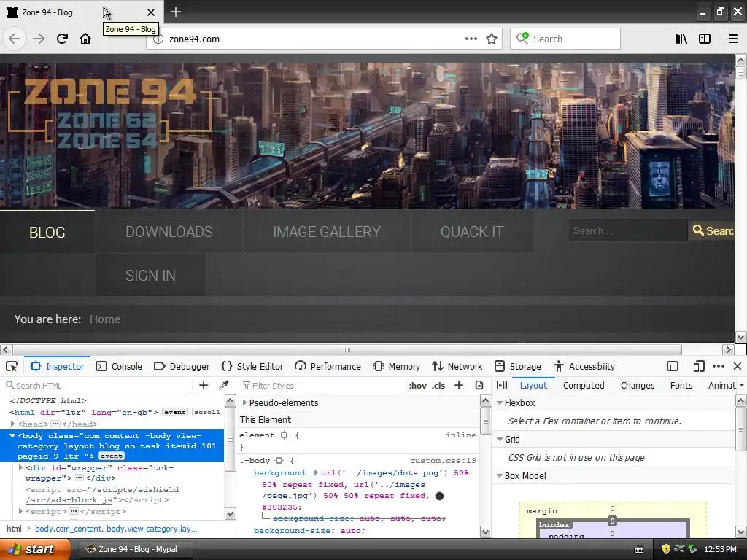Open the Storage panel
Image resolution: width=747 pixels, height=560 pixels.
[x=518, y=366]
